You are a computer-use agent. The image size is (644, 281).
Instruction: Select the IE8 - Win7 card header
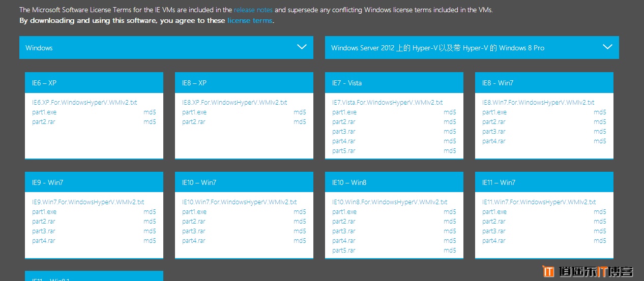click(x=544, y=83)
